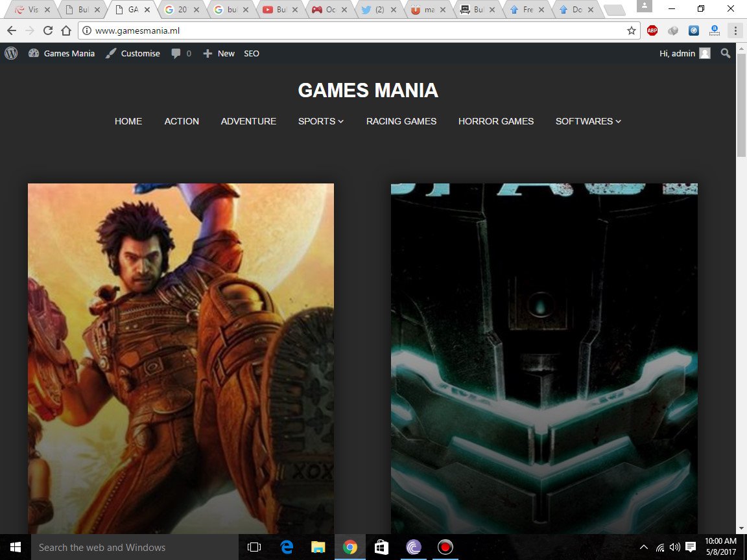This screenshot has width=747, height=560.
Task: Open the Hi, admin account menu
Action: click(x=685, y=53)
